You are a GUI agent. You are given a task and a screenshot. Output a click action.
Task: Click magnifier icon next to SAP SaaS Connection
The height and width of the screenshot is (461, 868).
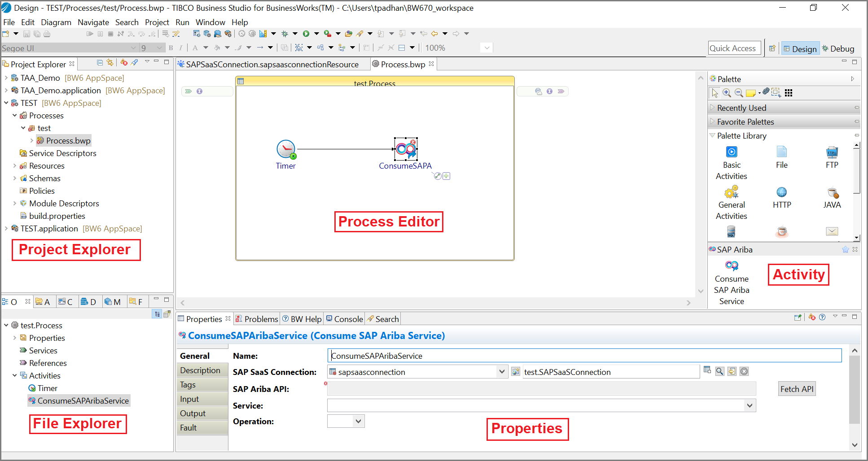pos(720,371)
